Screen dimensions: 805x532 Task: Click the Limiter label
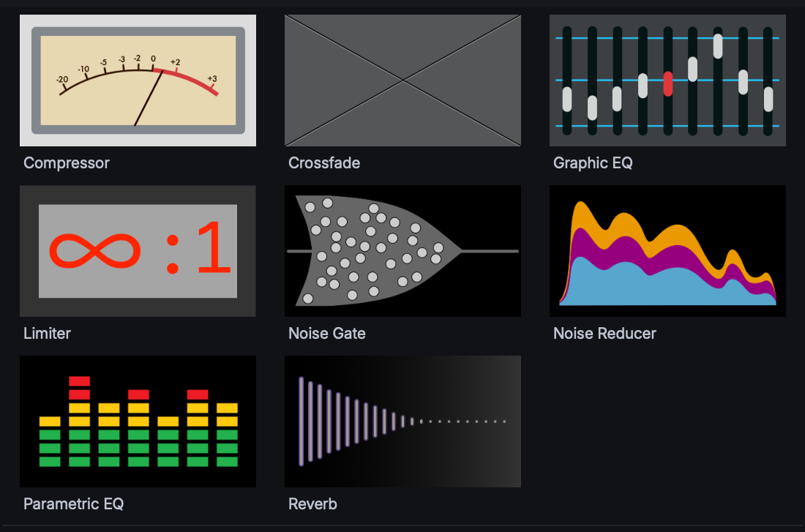[x=48, y=333]
